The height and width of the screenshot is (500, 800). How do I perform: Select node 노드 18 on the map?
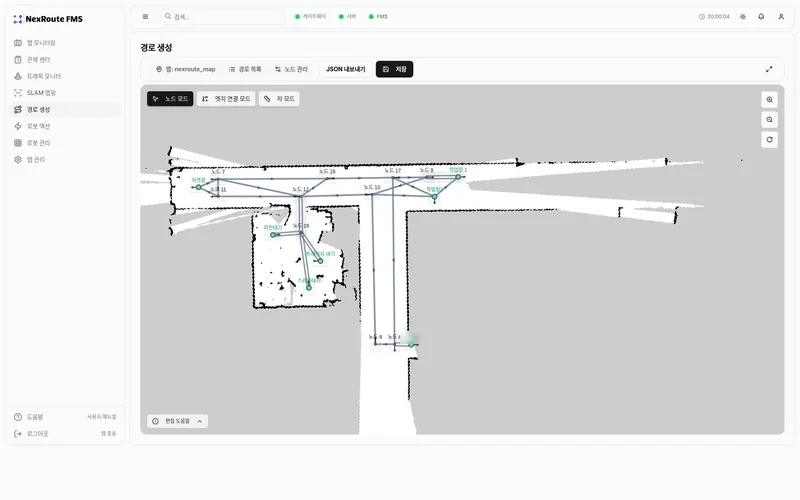coord(301,233)
